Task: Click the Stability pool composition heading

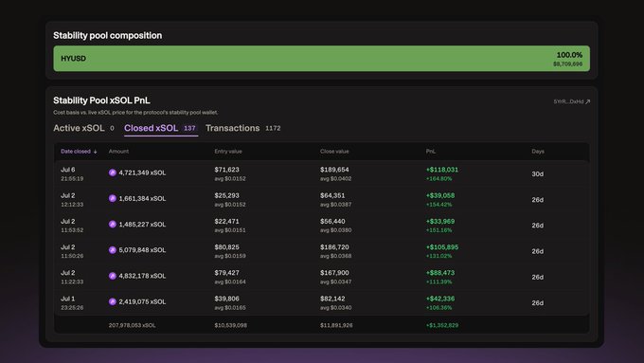Action: (x=108, y=35)
